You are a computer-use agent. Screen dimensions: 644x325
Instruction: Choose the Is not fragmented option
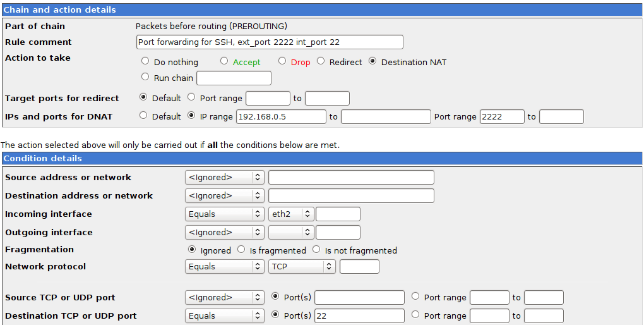pyautogui.click(x=316, y=250)
